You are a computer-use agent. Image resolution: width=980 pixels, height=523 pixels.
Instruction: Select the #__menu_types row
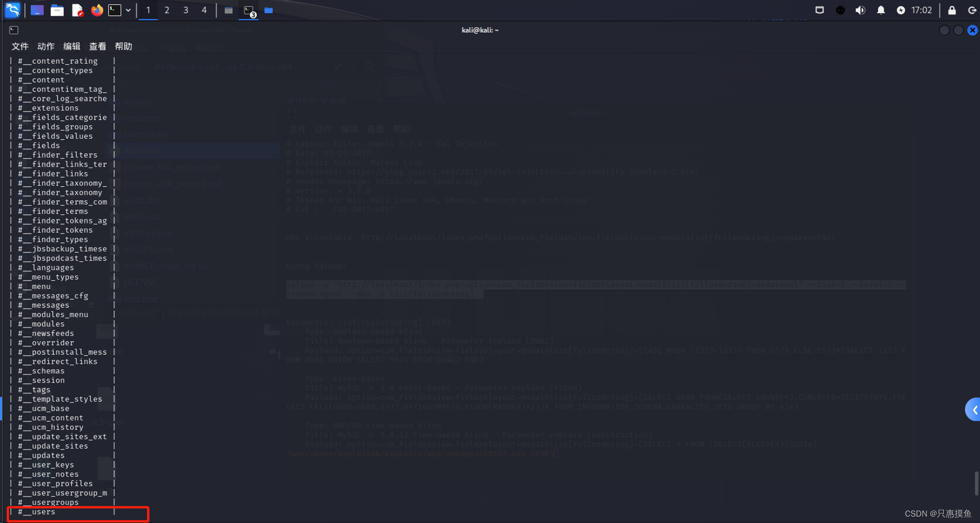click(63, 277)
